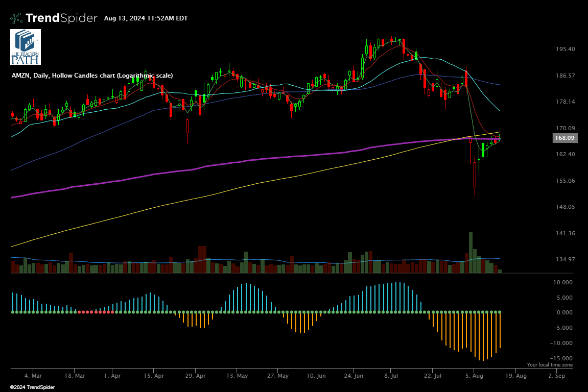Select the AMZN Daily Hollow Candles title
The width and height of the screenshot is (588, 392).
pos(92,76)
